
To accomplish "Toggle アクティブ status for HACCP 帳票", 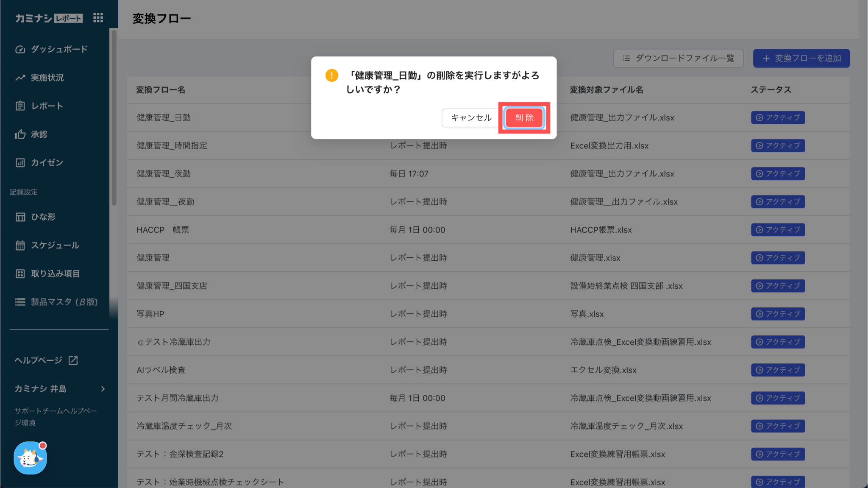I will pyautogui.click(x=778, y=230).
